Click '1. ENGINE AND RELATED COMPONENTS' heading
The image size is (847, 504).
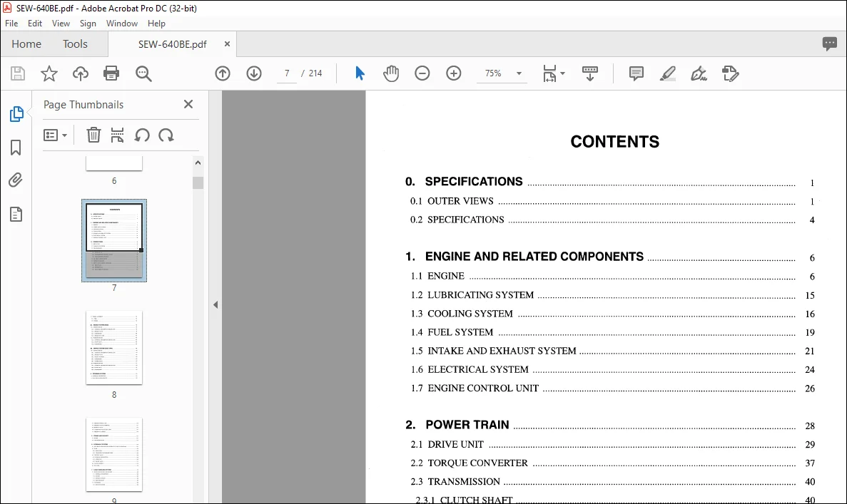click(524, 257)
